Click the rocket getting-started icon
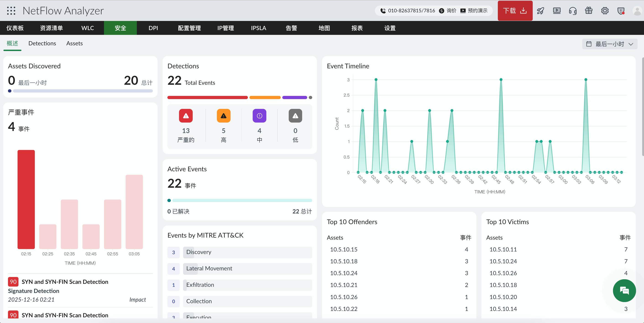 click(540, 10)
